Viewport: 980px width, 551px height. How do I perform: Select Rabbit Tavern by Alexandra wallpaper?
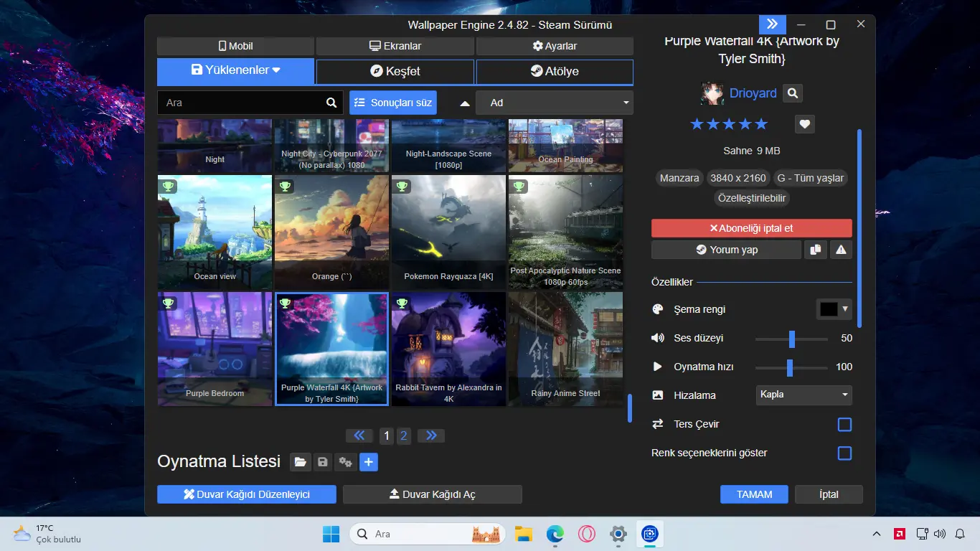[448, 349]
